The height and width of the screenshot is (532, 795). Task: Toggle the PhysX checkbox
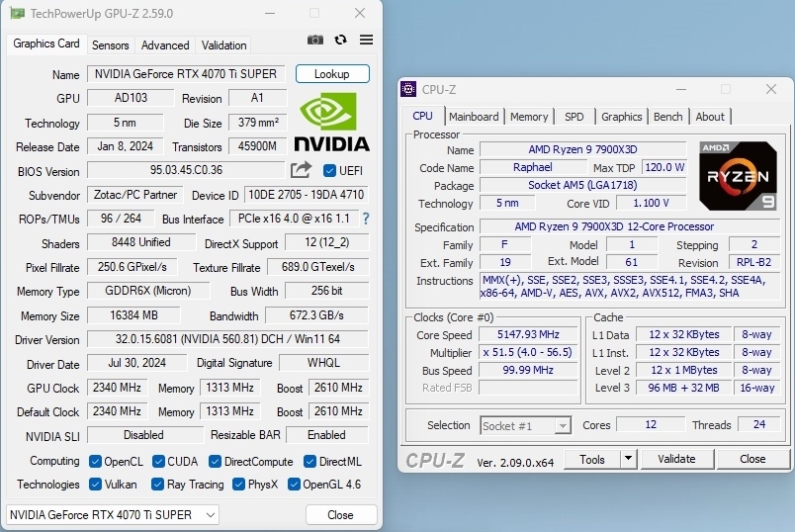[x=238, y=485]
